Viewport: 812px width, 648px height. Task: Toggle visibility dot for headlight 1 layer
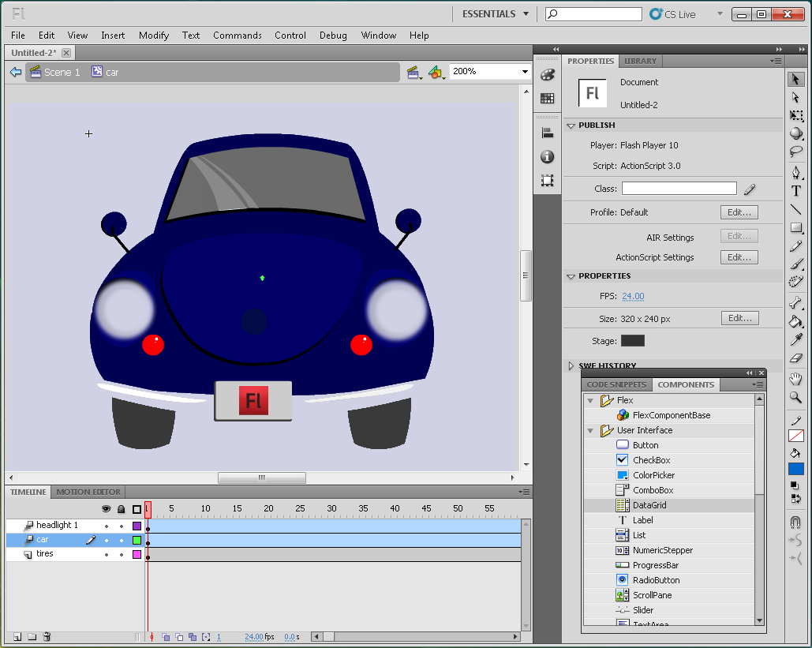point(107,526)
